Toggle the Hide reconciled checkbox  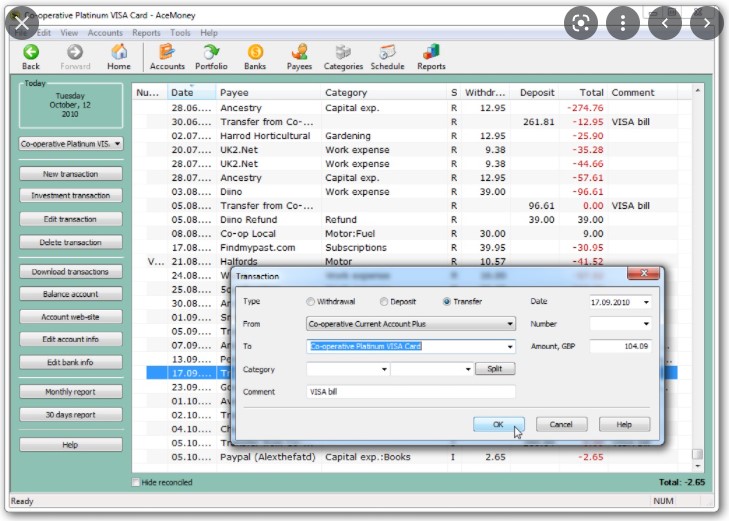pos(136,482)
